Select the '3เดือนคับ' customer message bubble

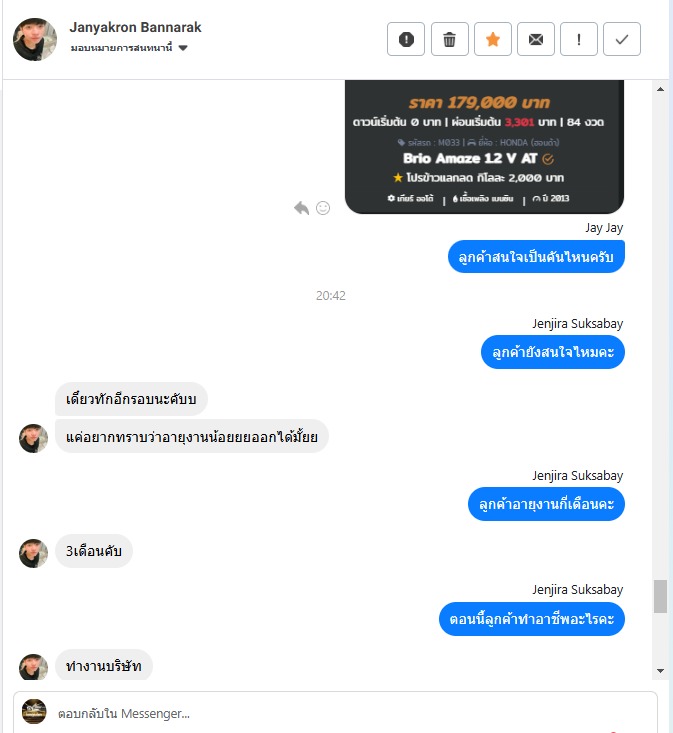click(x=94, y=551)
